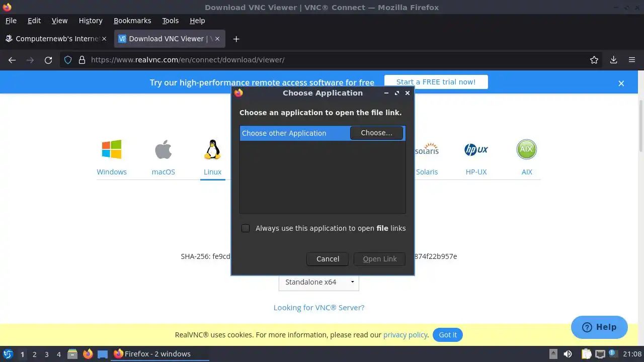The width and height of the screenshot is (644, 362).
Task: Bookmark this page with the star
Action: point(594,60)
